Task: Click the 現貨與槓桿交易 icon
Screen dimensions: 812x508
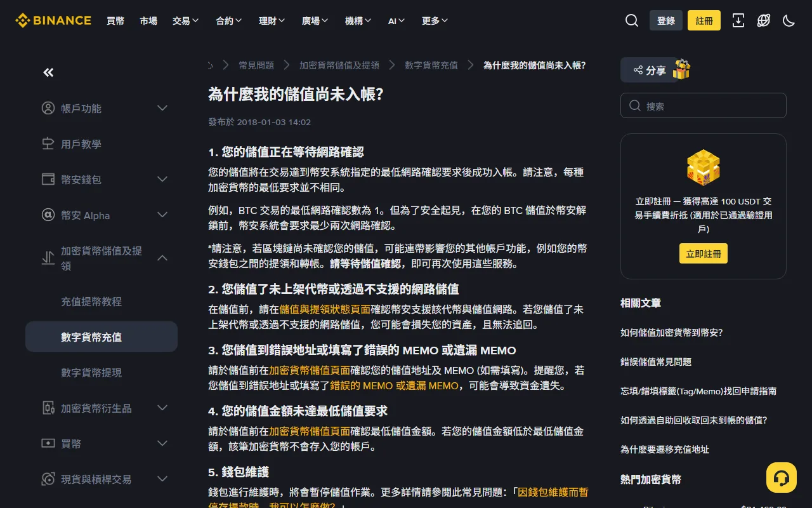Action: pos(48,479)
